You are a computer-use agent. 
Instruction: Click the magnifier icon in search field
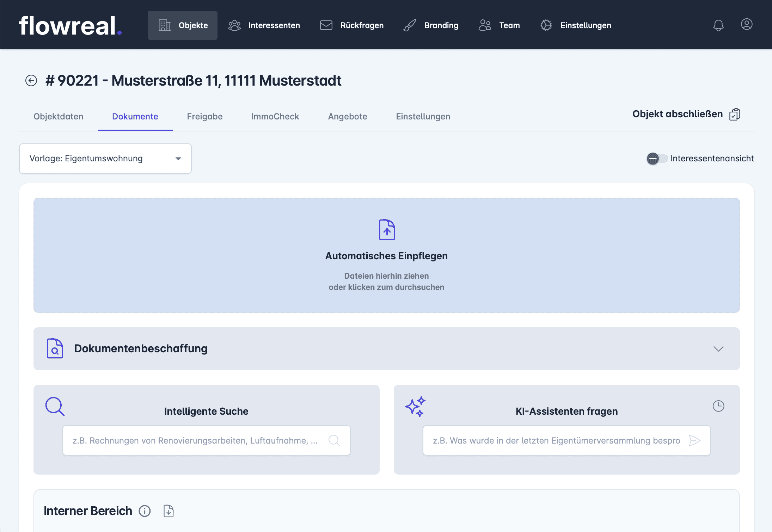point(334,440)
